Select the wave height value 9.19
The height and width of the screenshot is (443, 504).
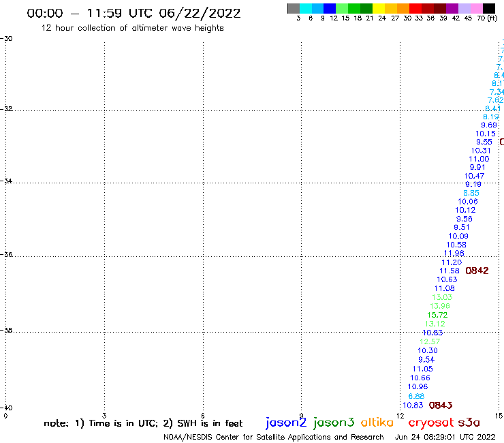[x=473, y=184]
